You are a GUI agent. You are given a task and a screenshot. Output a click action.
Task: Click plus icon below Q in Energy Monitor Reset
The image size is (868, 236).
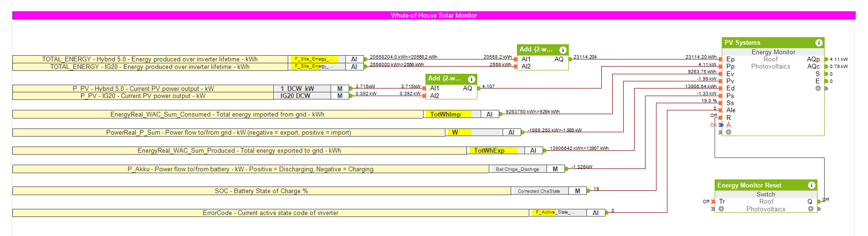tap(810, 209)
